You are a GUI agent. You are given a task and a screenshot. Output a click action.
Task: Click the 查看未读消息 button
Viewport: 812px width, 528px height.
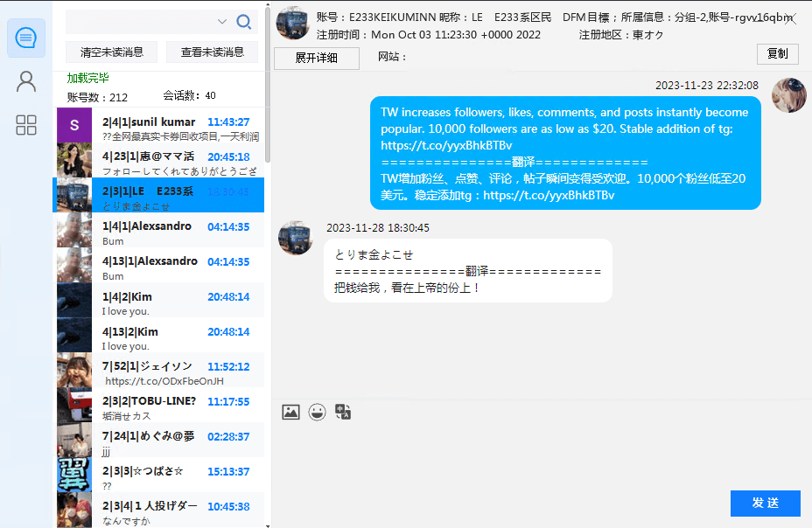212,52
